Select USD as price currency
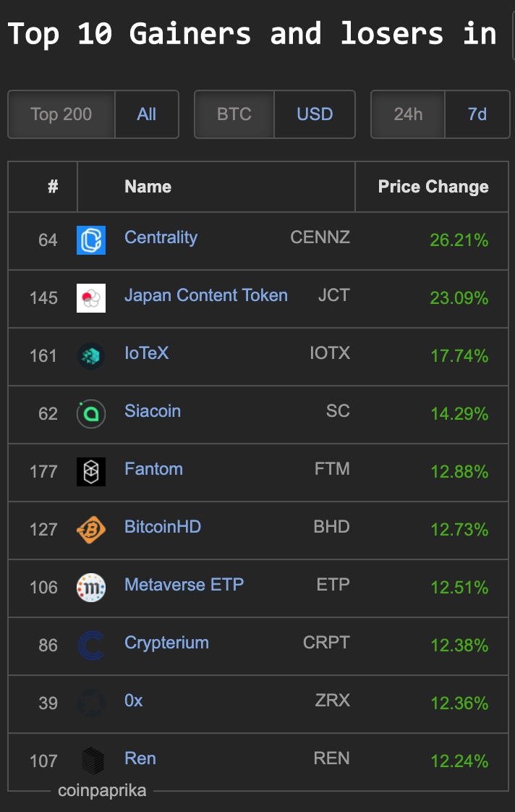The height and width of the screenshot is (812, 515). [315, 114]
